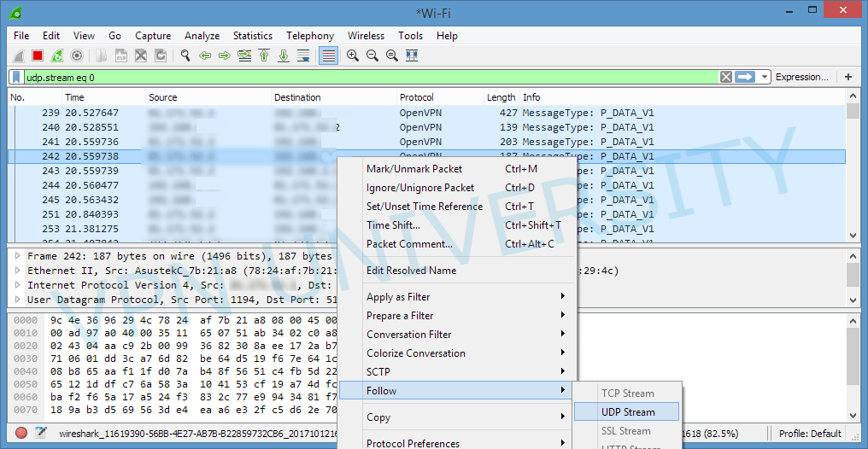868x449 pixels.
Task: Sort by the Protocol column header
Action: click(441, 97)
